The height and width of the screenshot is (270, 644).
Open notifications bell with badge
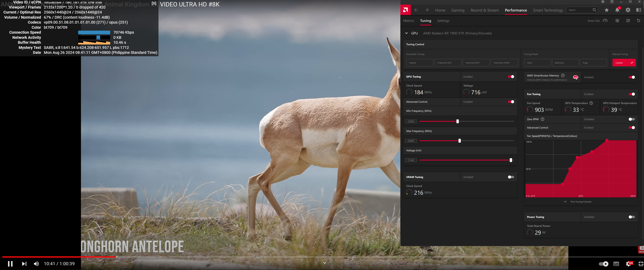point(617,10)
